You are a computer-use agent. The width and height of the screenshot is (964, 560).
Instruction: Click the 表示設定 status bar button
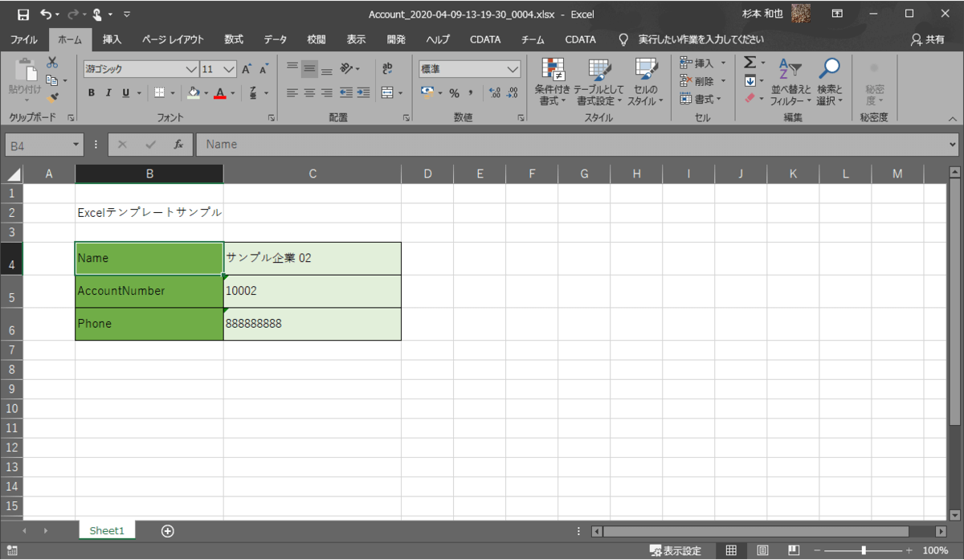click(x=675, y=550)
